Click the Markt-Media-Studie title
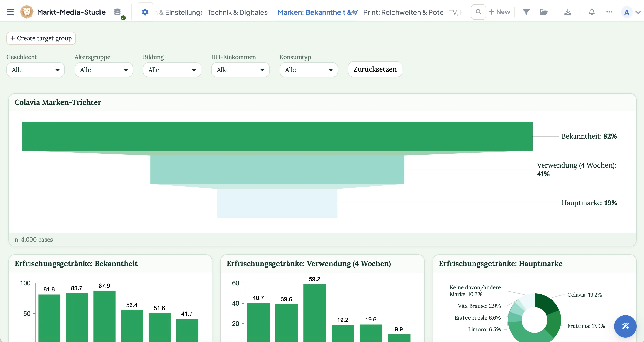This screenshot has height=342, width=644. point(71,12)
